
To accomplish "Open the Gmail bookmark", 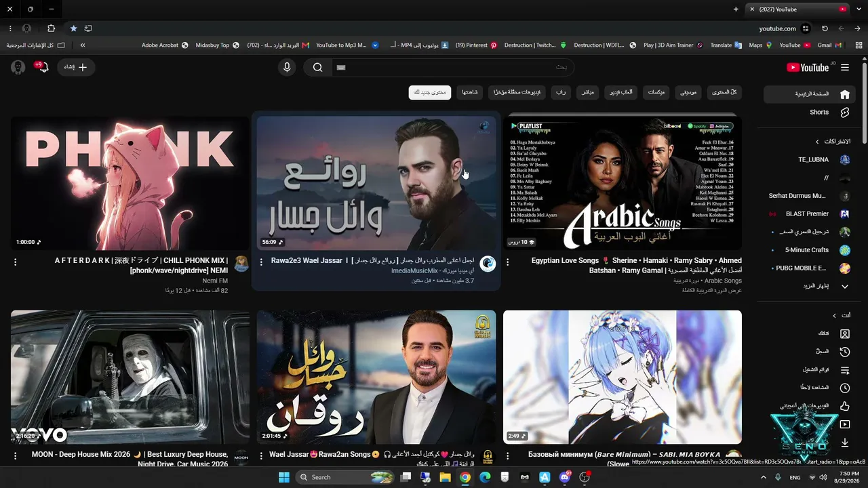I will 829,45.
